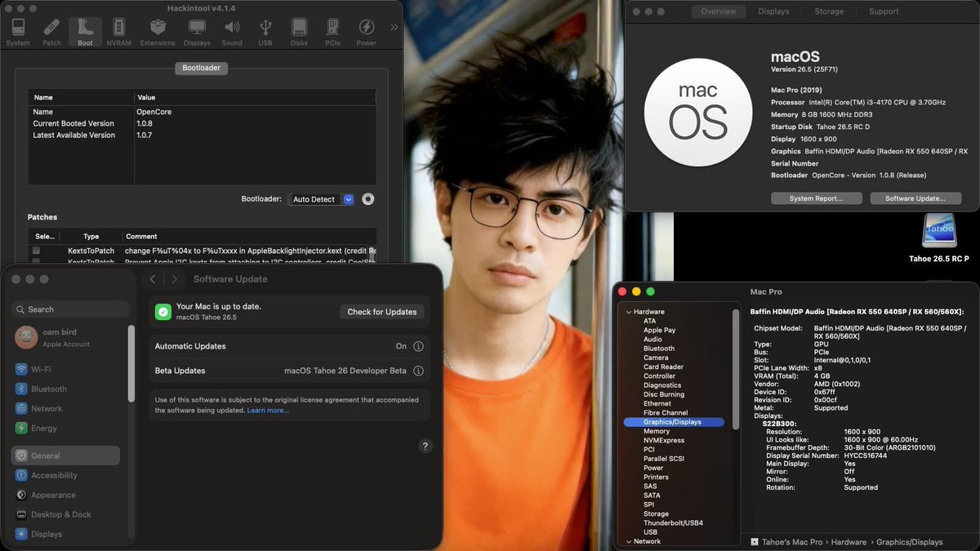980x551 pixels.
Task: Open the Automatic Updates info button
Action: click(x=418, y=346)
